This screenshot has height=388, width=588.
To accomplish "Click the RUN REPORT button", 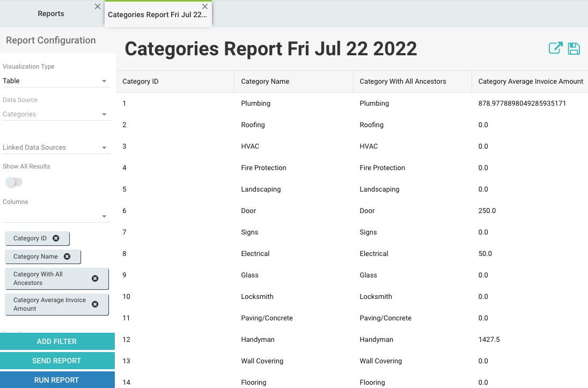I will (57, 380).
